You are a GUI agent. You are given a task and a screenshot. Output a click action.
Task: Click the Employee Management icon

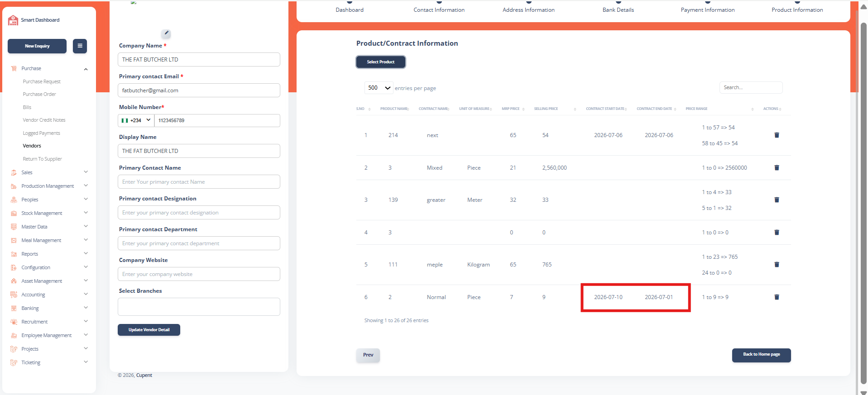pos(14,335)
